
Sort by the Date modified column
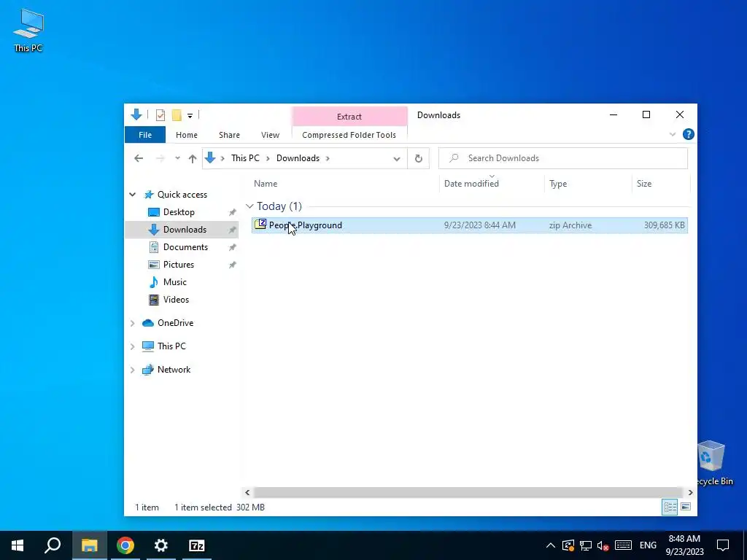(x=471, y=183)
